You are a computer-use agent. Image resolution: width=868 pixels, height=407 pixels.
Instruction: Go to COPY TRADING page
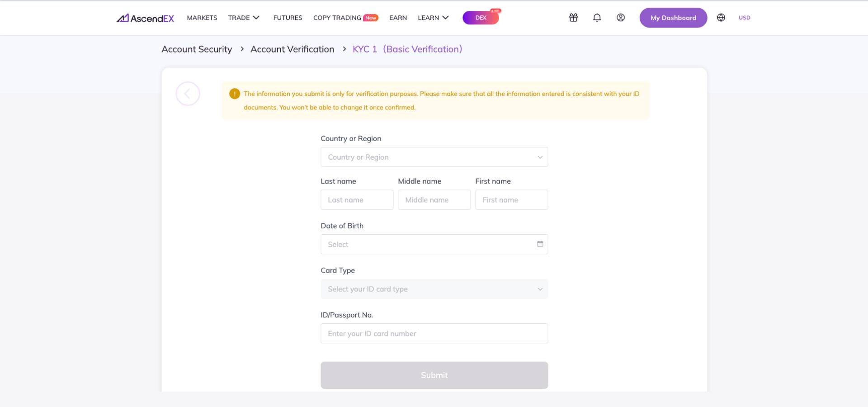[345, 18]
